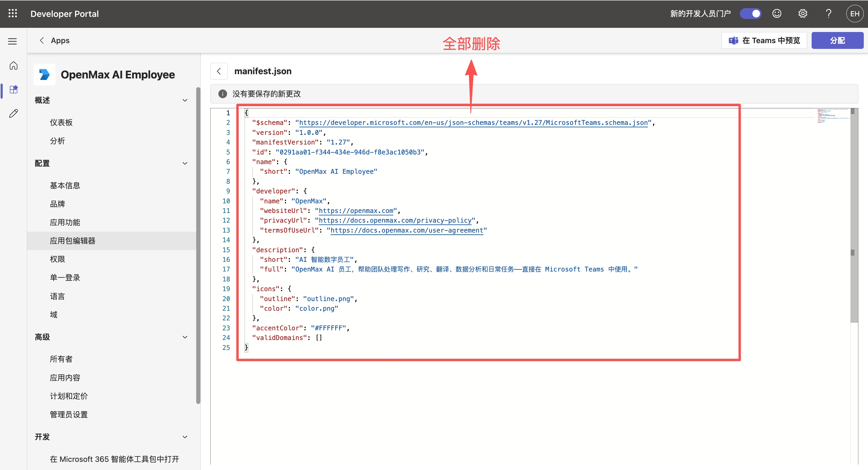The width and height of the screenshot is (868, 470).
Task: Go to Home via sidebar icon
Action: (14, 65)
